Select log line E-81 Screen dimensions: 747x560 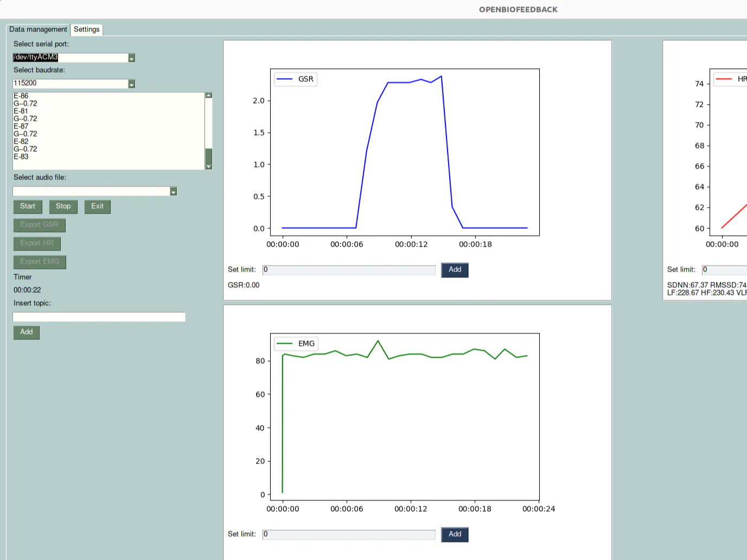pyautogui.click(x=21, y=111)
